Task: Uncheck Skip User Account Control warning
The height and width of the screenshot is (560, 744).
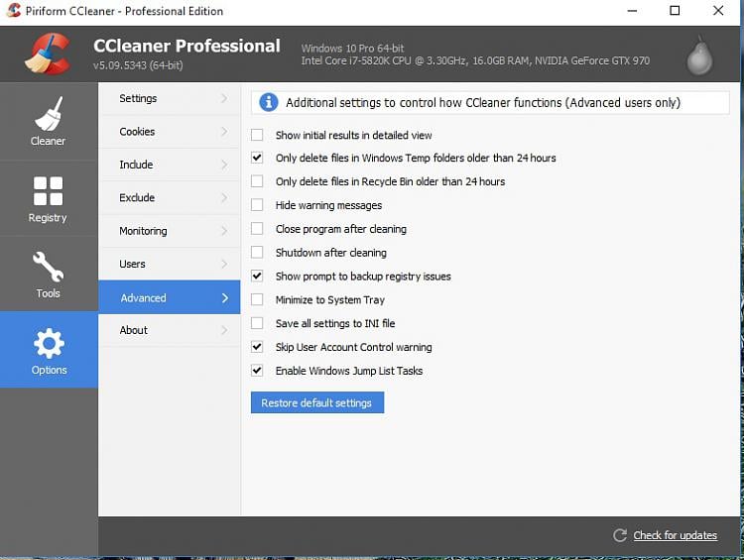Action: tap(257, 347)
